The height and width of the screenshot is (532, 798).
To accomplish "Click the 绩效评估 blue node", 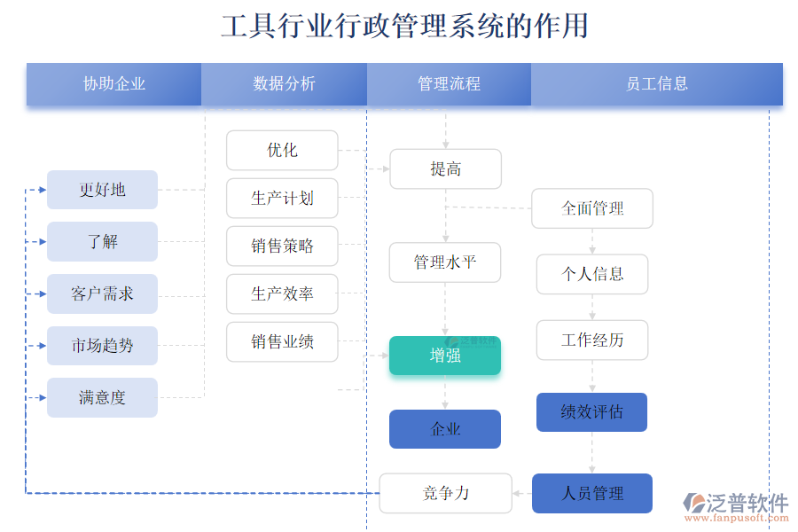I will [x=591, y=411].
